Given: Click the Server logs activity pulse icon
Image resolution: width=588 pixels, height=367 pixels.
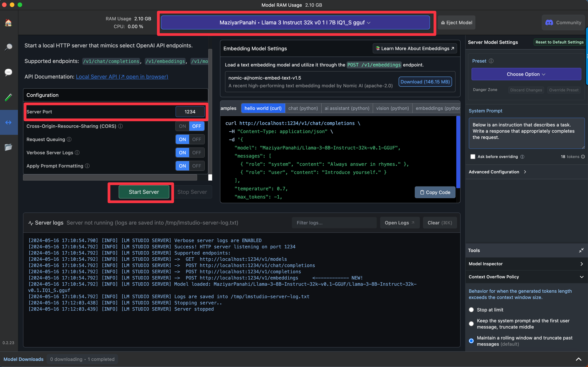Looking at the screenshot, I should [31, 223].
